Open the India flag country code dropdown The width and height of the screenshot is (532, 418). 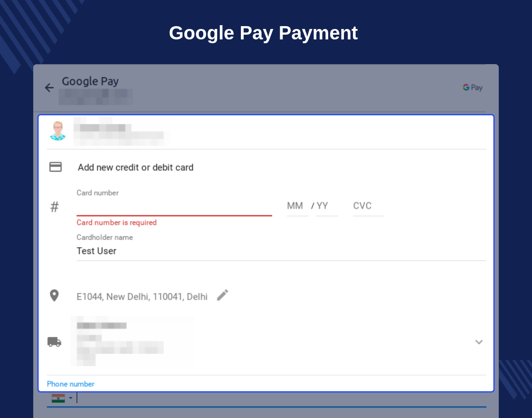pyautogui.click(x=62, y=399)
